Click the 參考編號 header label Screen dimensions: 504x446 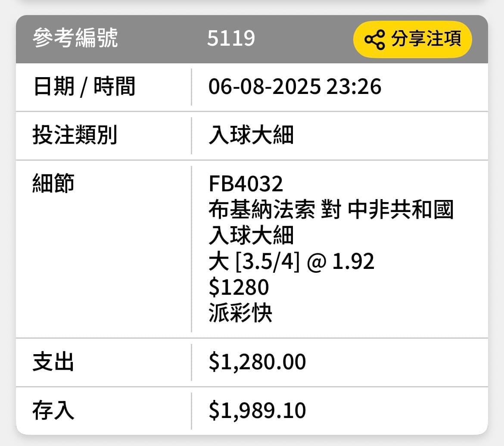point(75,38)
